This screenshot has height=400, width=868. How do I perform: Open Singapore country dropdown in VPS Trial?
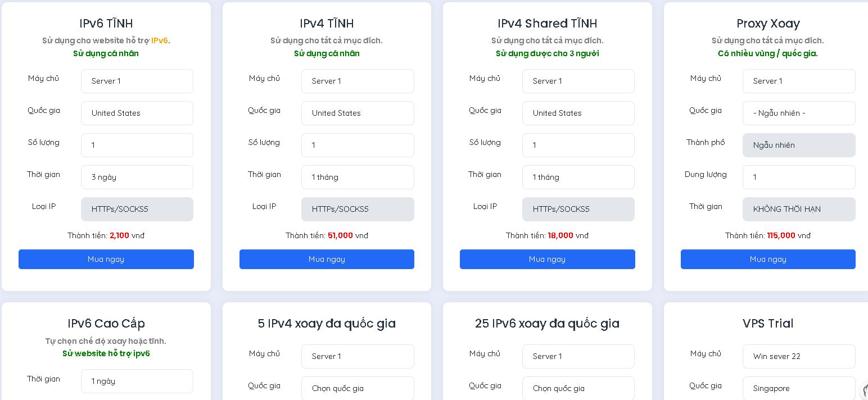tap(798, 388)
